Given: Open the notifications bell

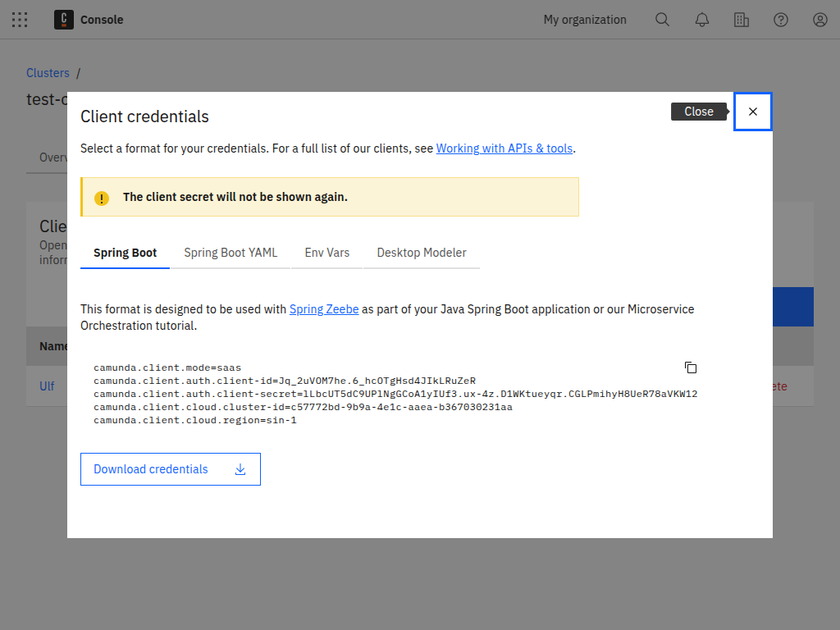Looking at the screenshot, I should tap(702, 20).
